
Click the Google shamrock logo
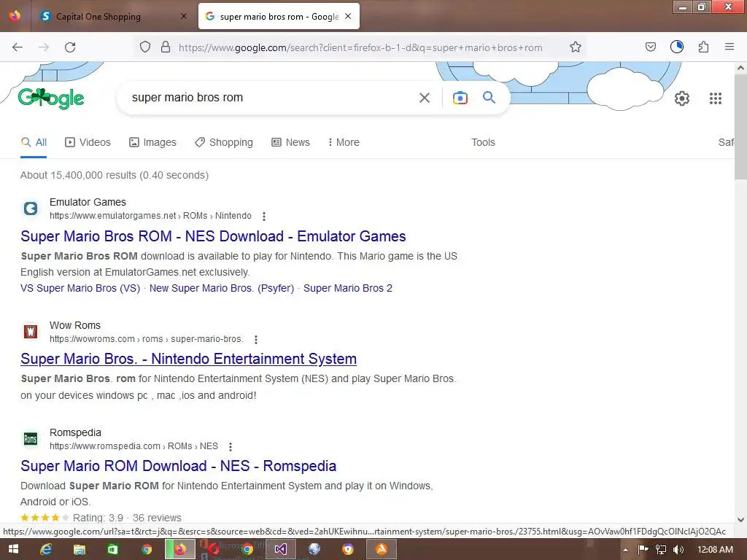(51, 98)
